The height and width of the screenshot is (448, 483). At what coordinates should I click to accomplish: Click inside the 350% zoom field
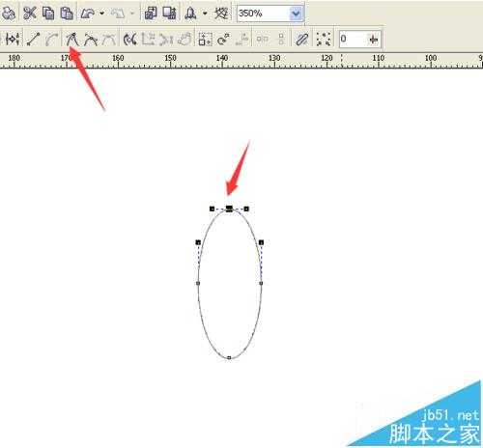pos(263,14)
